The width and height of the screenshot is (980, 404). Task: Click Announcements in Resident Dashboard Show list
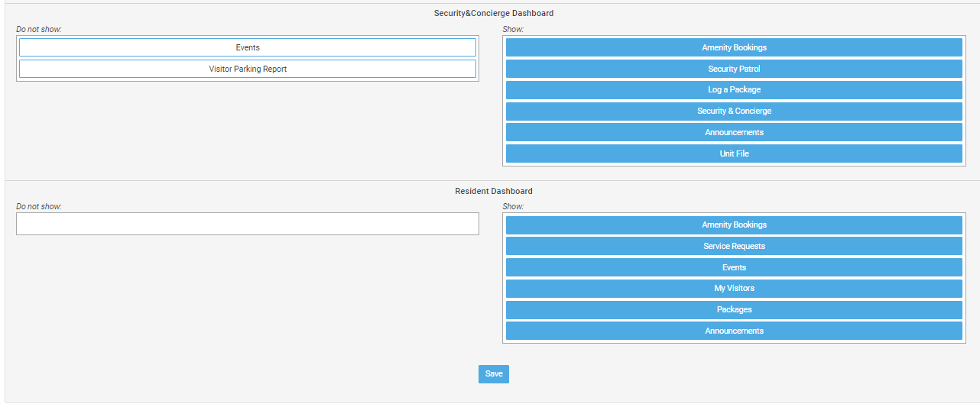(734, 331)
